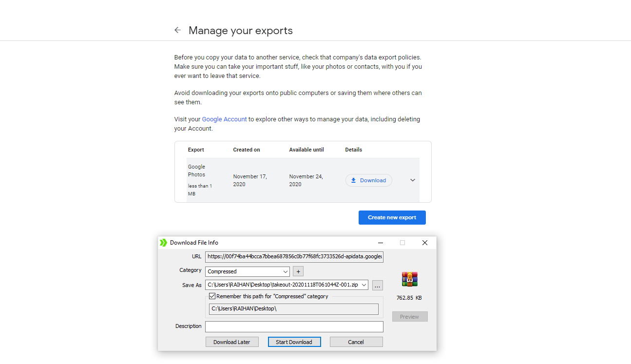Browse for save location with the ellipsis button

tap(377, 286)
